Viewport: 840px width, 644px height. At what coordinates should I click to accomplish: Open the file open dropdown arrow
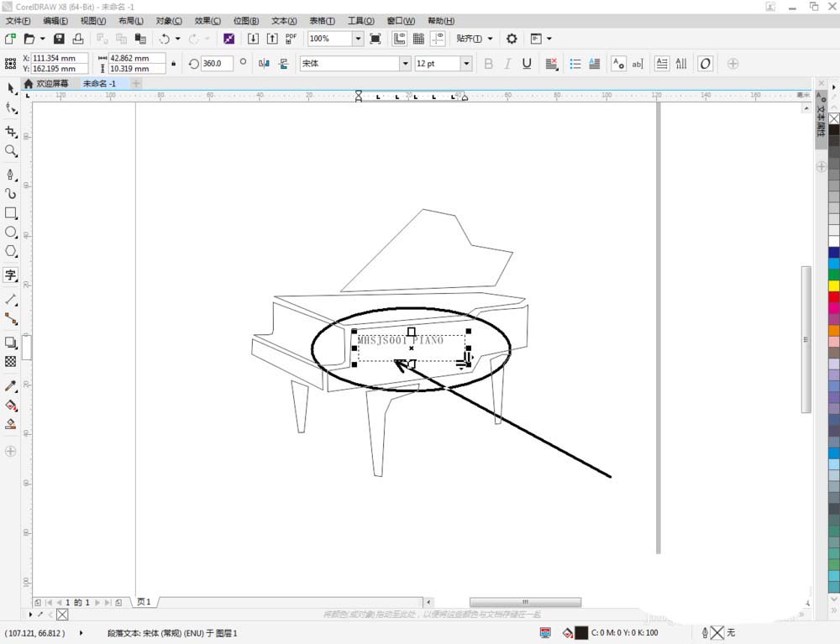point(42,39)
